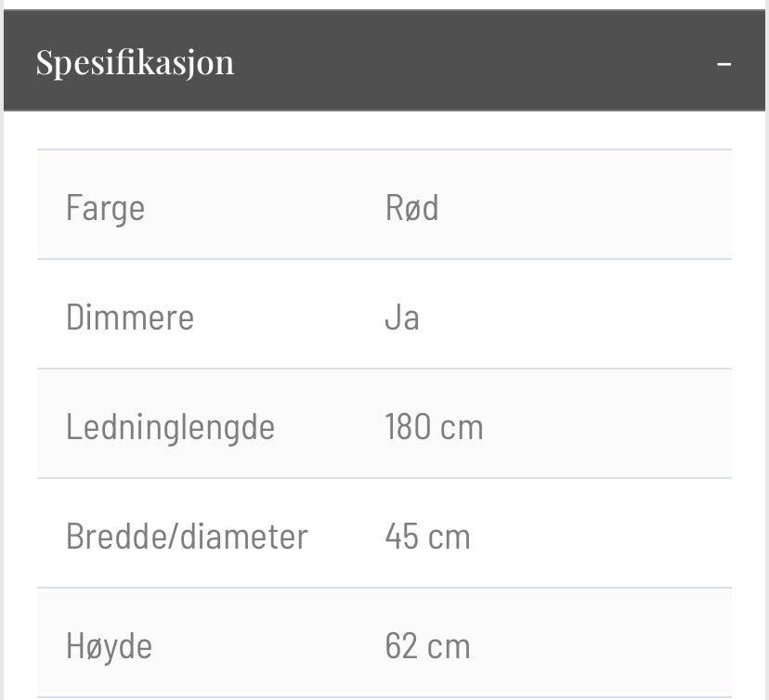Select the Høyde label
Screen dimensions: 769x700
click(109, 646)
